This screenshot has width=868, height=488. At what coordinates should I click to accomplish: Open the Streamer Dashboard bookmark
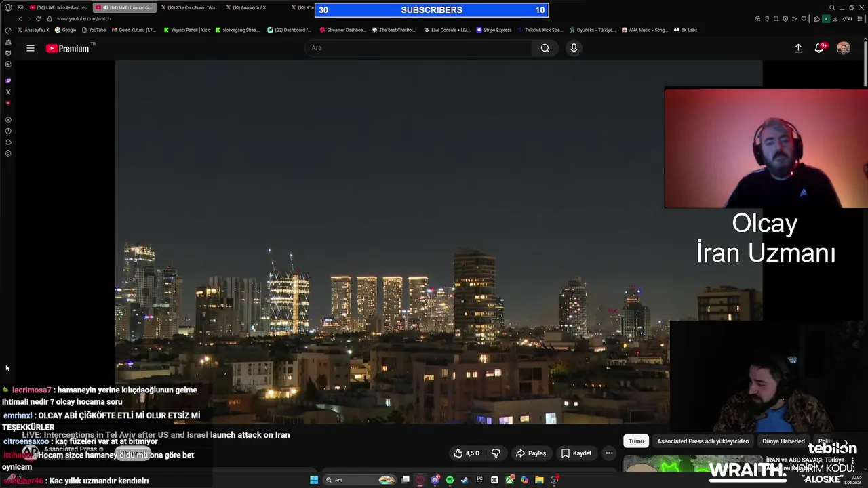pyautogui.click(x=343, y=30)
